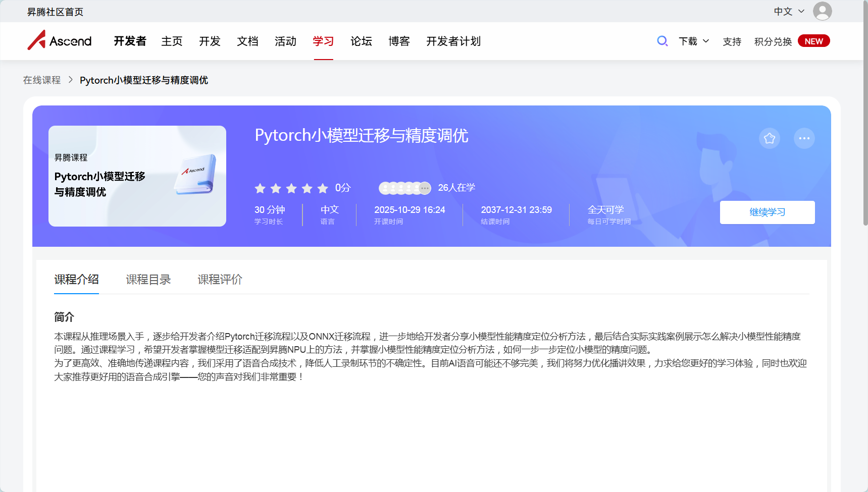Click the page vertical scrollbar
This screenshot has width=868, height=492.
tap(864, 114)
